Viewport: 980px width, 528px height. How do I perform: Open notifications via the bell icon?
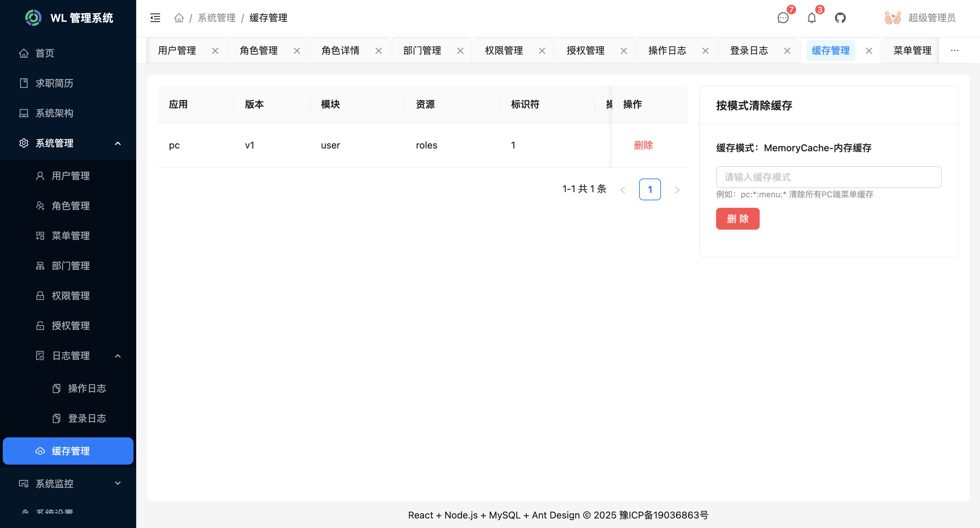pyautogui.click(x=811, y=18)
